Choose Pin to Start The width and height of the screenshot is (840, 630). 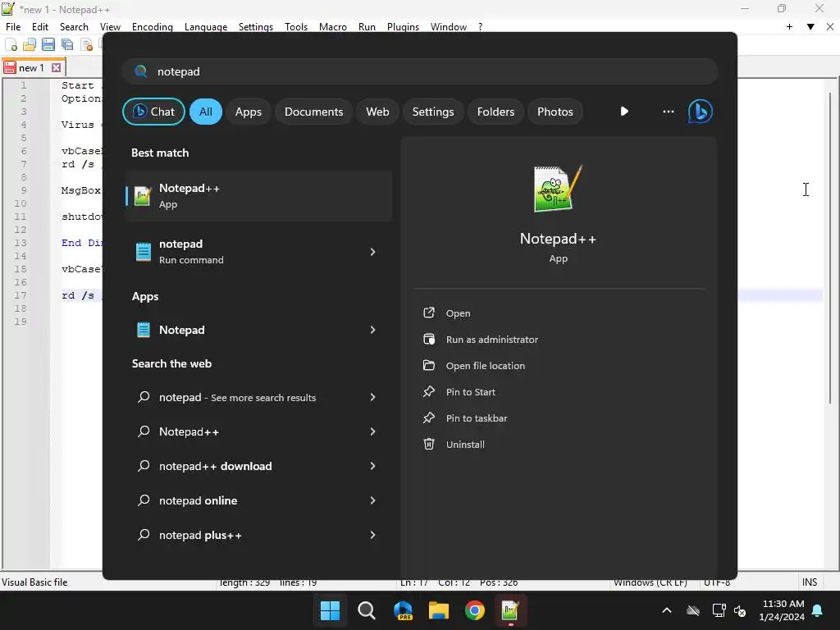coord(470,392)
